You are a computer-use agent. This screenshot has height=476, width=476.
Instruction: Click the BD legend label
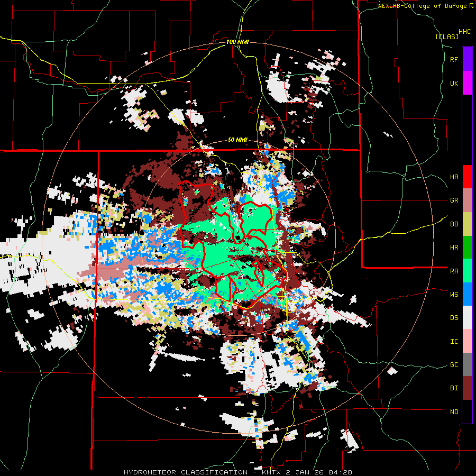click(454, 224)
